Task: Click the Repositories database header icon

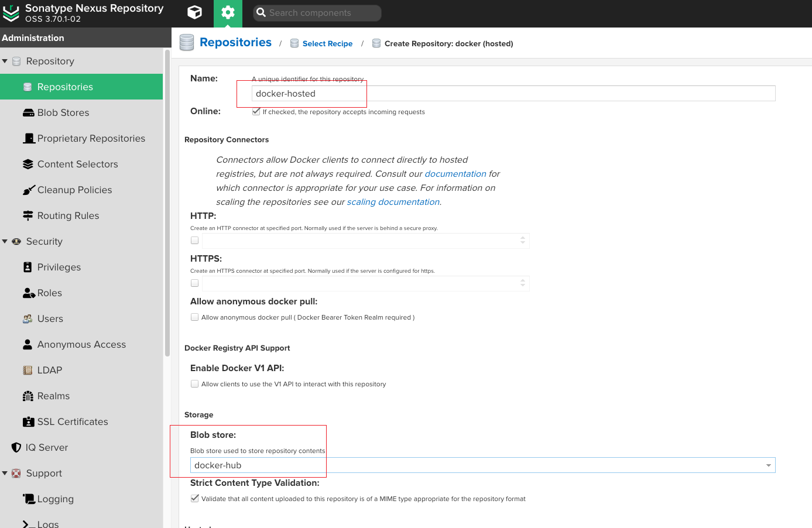Action: [187, 42]
